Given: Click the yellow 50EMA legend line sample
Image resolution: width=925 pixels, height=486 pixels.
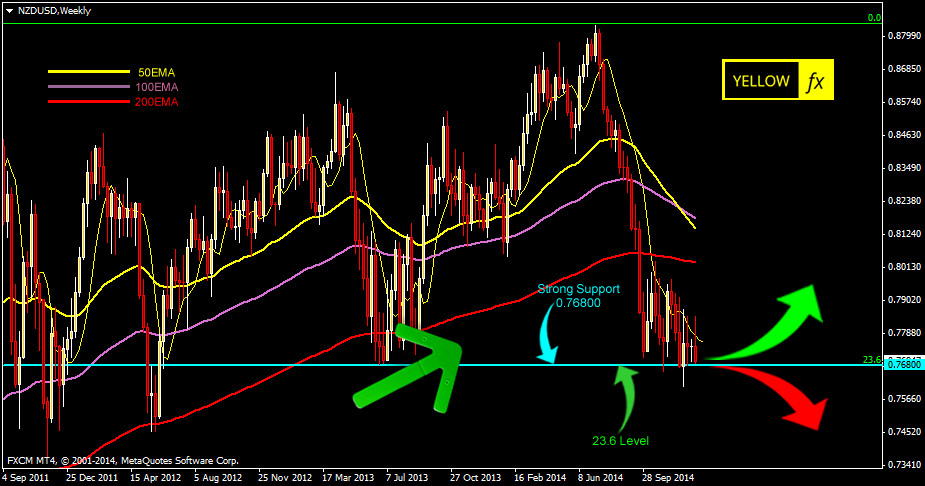Looking at the screenshot, I should click(88, 72).
